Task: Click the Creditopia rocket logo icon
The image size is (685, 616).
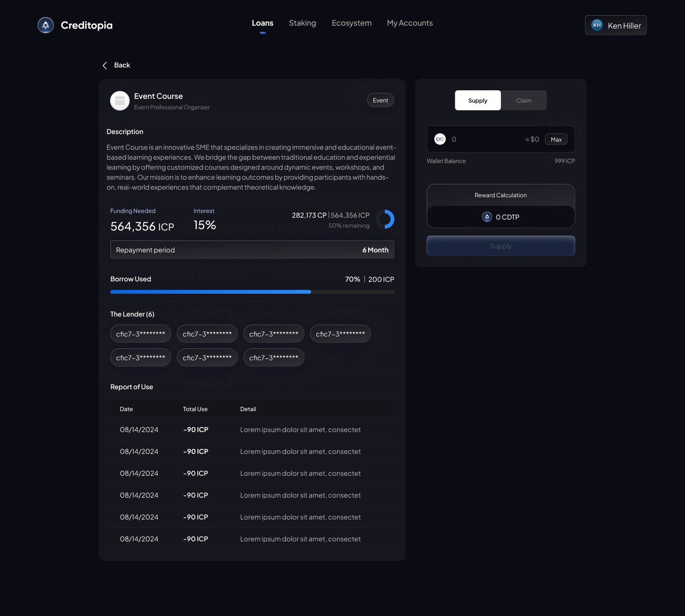Action: click(46, 25)
